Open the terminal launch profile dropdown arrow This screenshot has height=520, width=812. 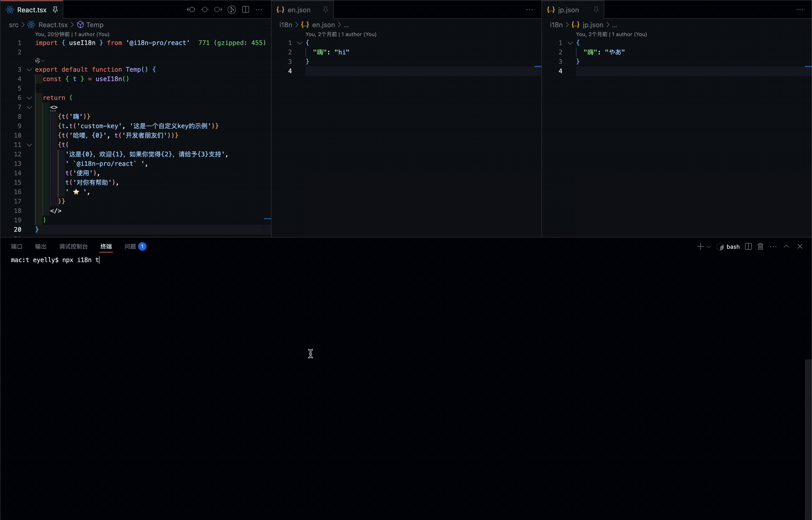(709, 247)
